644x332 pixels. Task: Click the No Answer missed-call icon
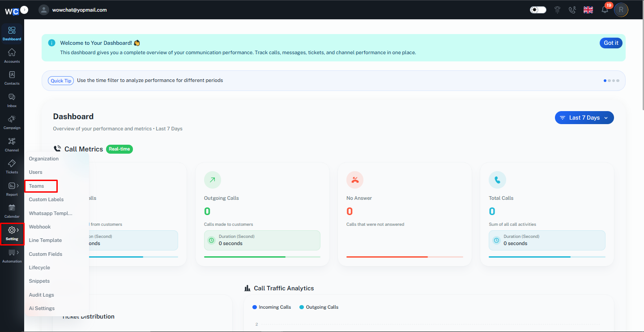pyautogui.click(x=355, y=180)
